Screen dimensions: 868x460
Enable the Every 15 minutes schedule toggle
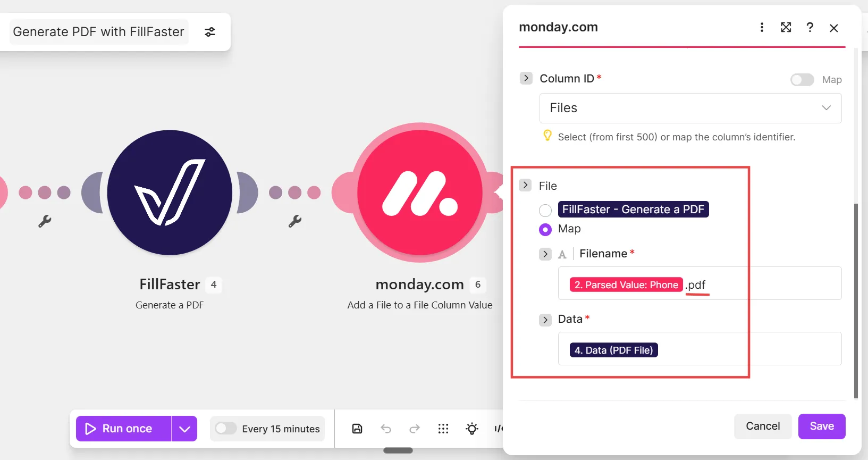click(226, 429)
